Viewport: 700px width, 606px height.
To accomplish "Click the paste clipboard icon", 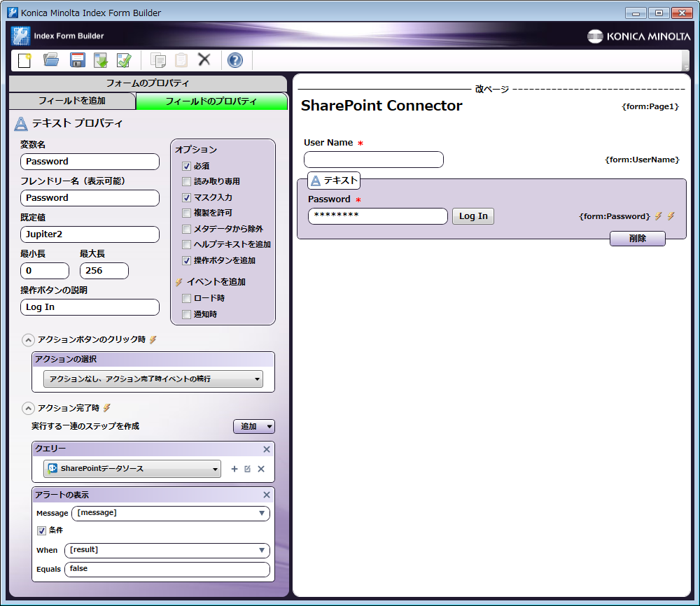I will click(x=181, y=59).
